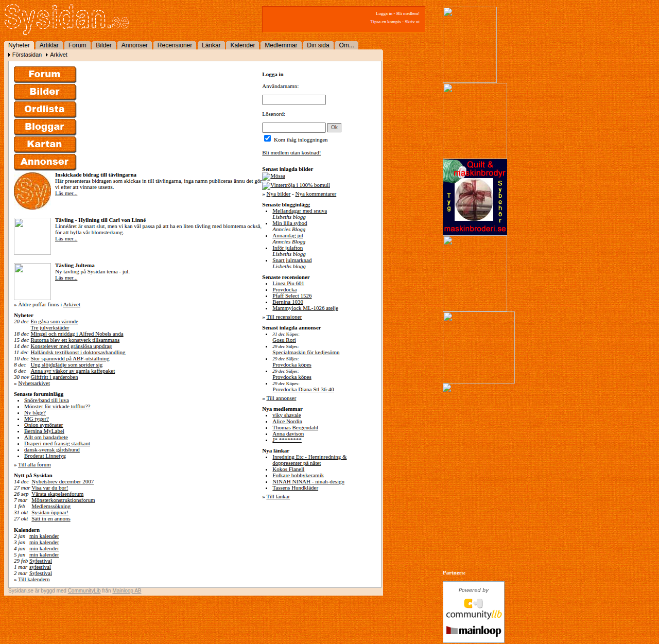The width and height of the screenshot is (659, 644).
Task: Switch to the Artiklar tab
Action: (49, 45)
